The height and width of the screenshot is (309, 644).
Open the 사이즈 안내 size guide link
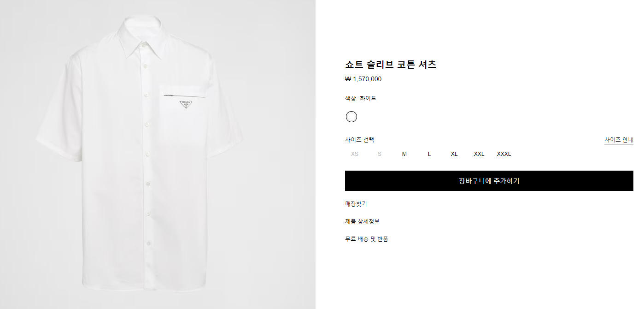point(619,140)
